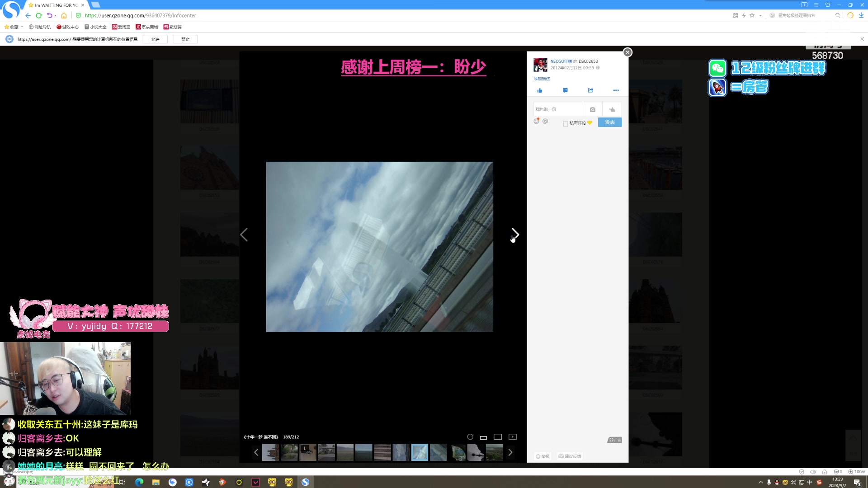Switch to the small view mode icon

(x=483, y=437)
